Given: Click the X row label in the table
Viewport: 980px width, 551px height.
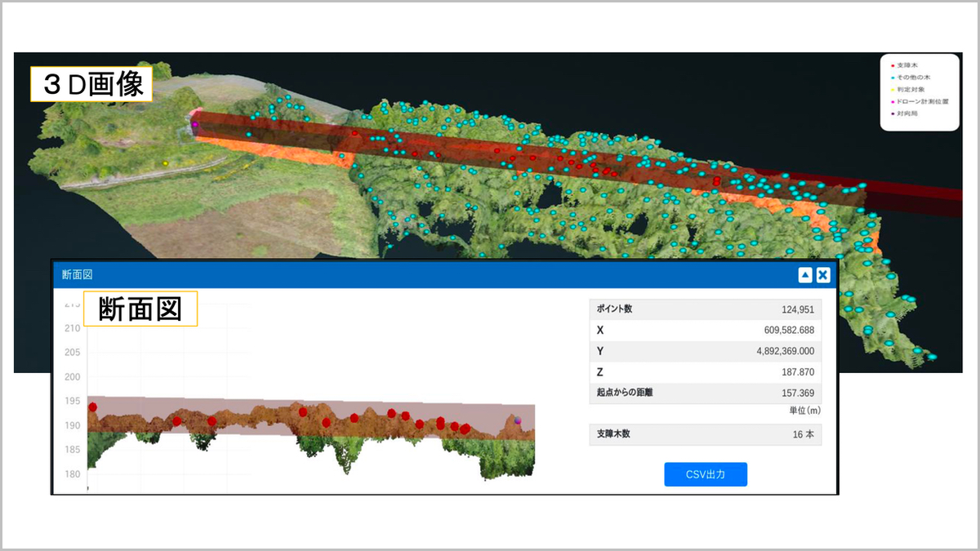Looking at the screenshot, I should point(601,331).
